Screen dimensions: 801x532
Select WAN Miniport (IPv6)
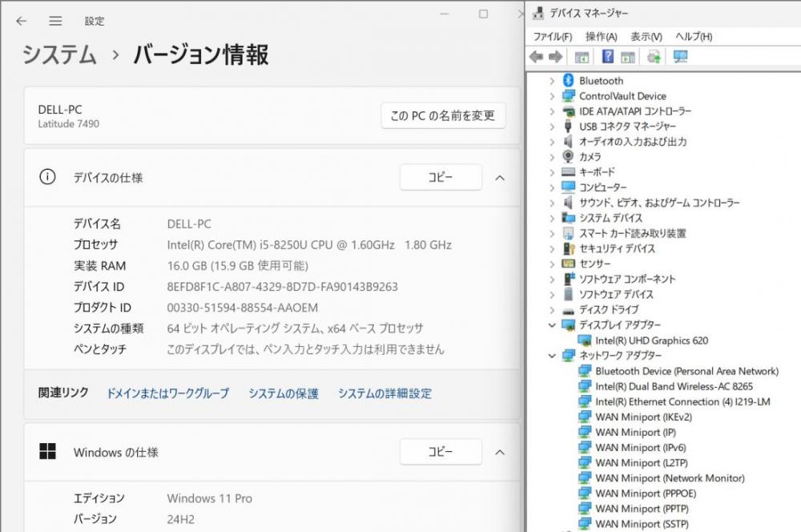point(641,448)
